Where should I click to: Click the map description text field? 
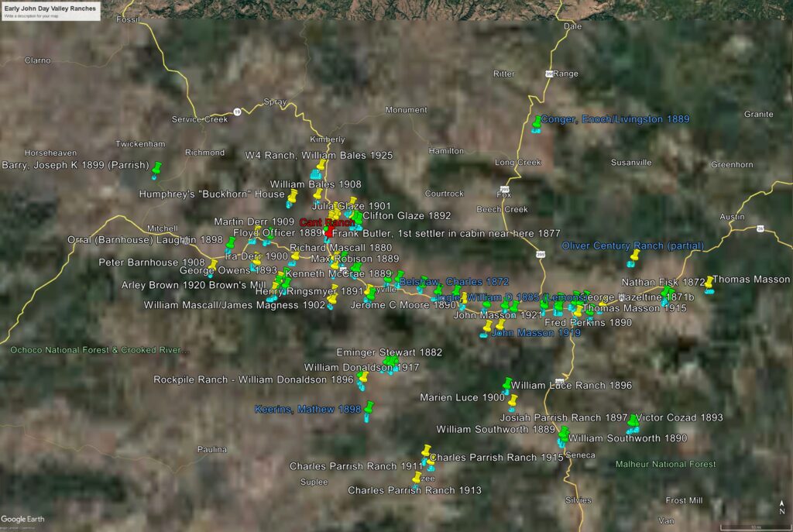tap(50, 15)
